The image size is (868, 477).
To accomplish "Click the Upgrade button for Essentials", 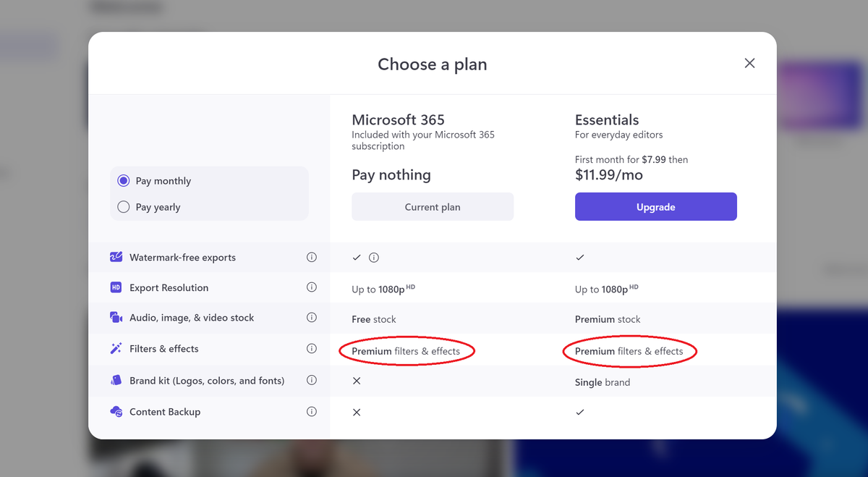I will [x=656, y=206].
